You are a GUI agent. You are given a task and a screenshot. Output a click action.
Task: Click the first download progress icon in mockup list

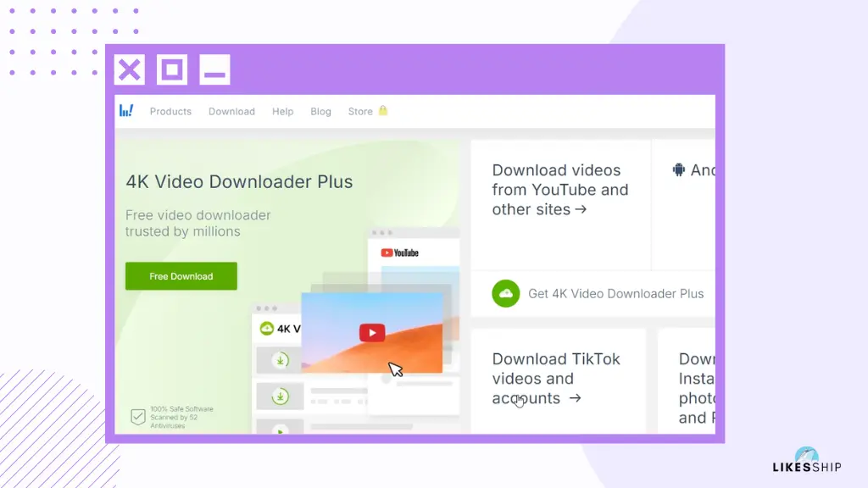(x=280, y=360)
